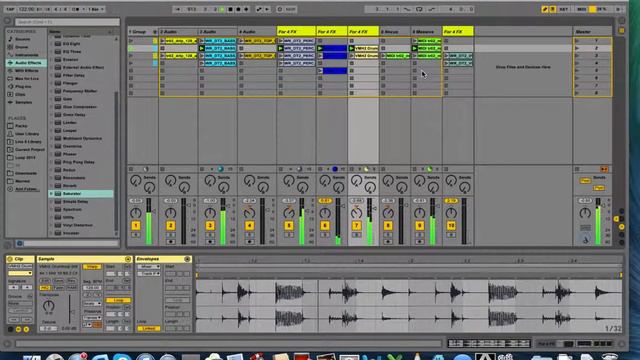Expand the Reverb device entry
This screenshot has height=360, width=640.
tap(51, 186)
